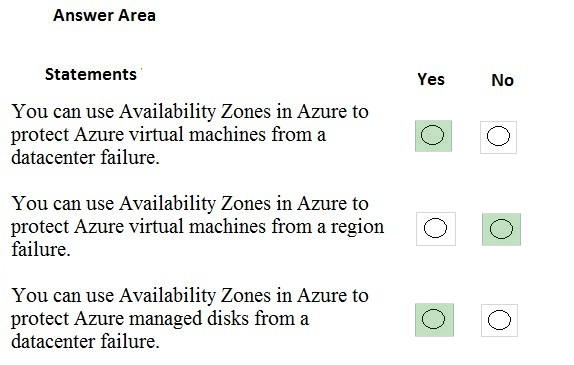The width and height of the screenshot is (574, 365).
Task: Click the lone word failure ending second statement
Action: (x=41, y=250)
